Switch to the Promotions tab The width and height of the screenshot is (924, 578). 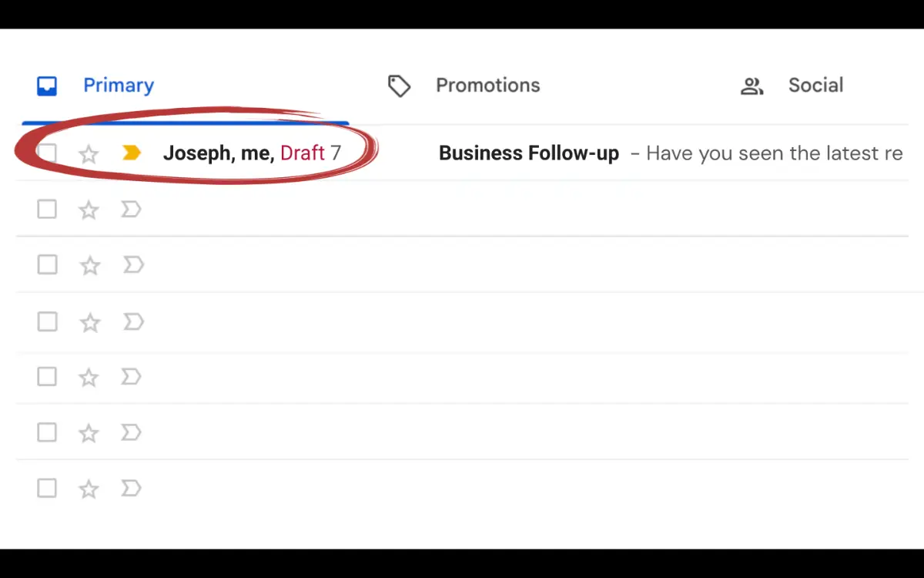coord(487,85)
